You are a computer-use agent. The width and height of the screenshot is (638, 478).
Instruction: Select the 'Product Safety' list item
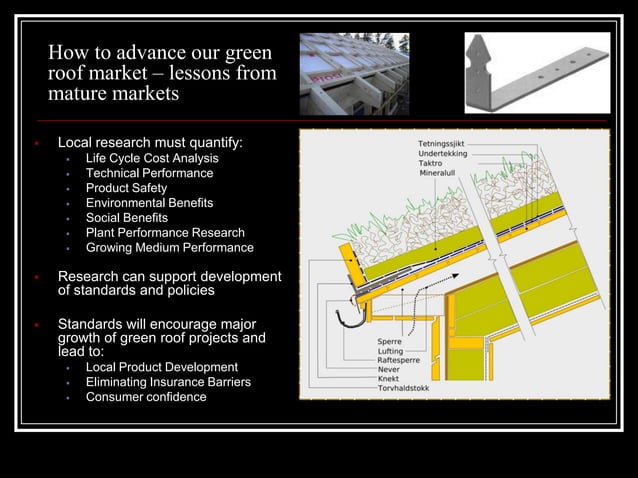126,188
